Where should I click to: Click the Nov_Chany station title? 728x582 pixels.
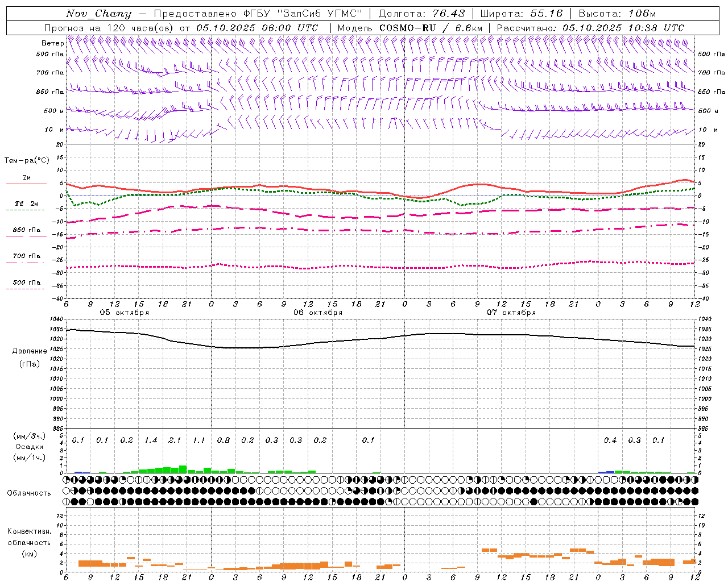98,14
